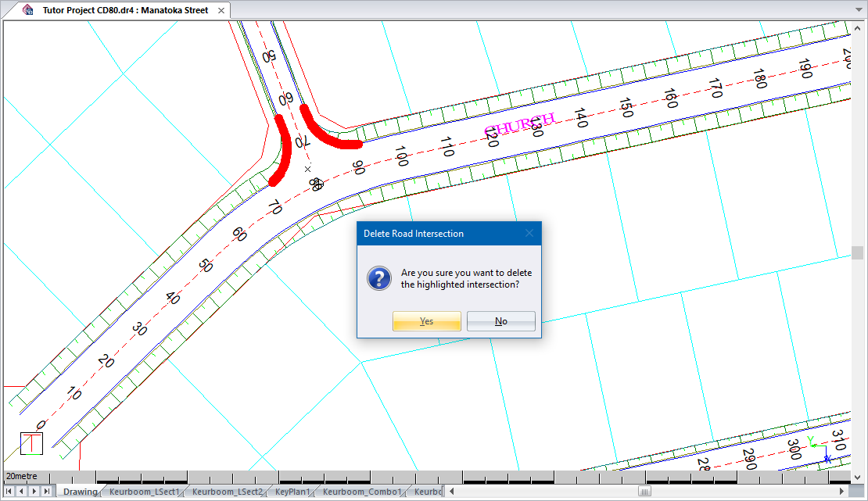Screen dimensions: 868x501
Task: Click the horizontal scrollbar thumb
Action: click(x=644, y=492)
